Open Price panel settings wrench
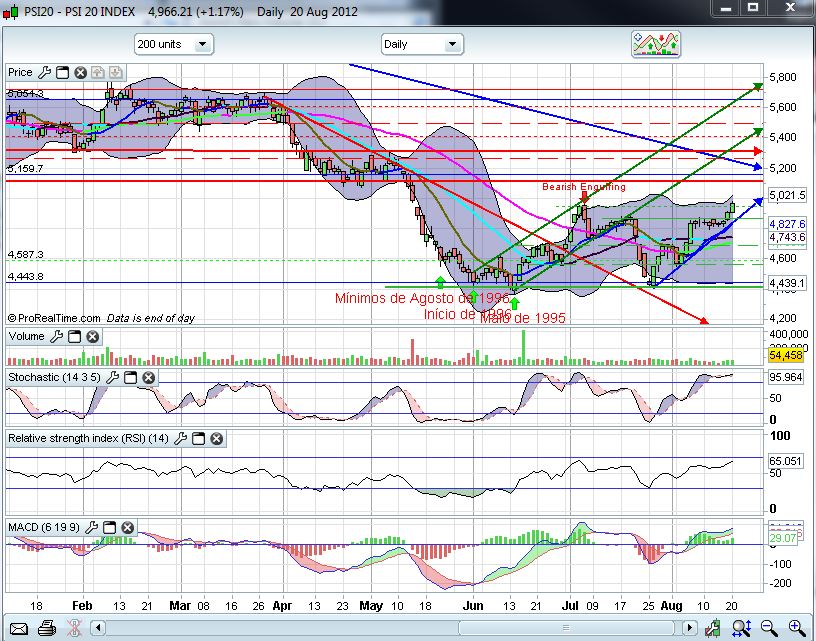Image resolution: width=816 pixels, height=641 pixels. (x=44, y=72)
